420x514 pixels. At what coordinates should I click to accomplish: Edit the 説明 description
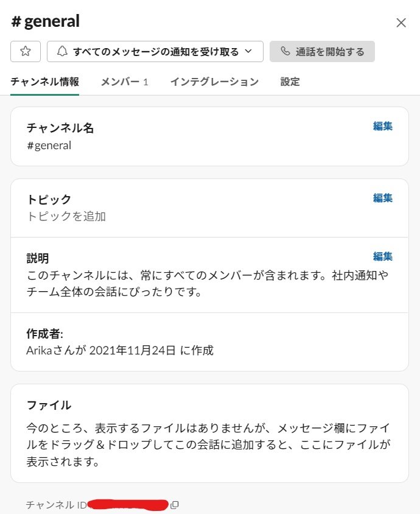pyautogui.click(x=383, y=256)
